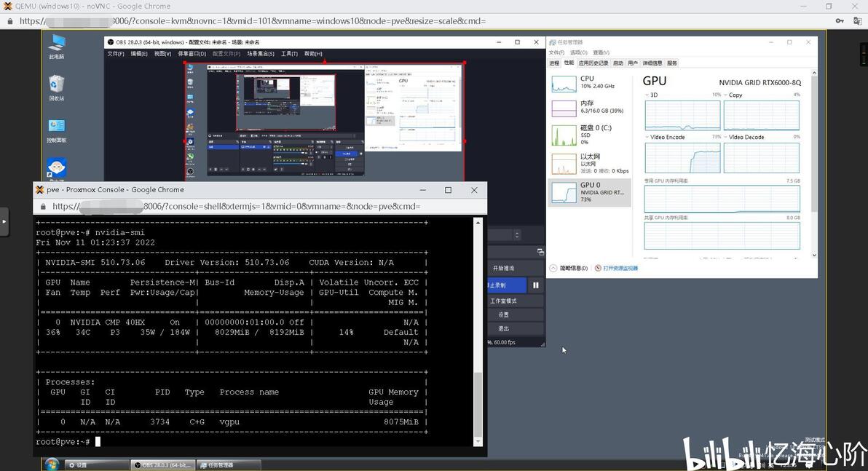Click the OBS transition duration stepper
The width and height of the screenshot is (868, 471).
(x=516, y=235)
